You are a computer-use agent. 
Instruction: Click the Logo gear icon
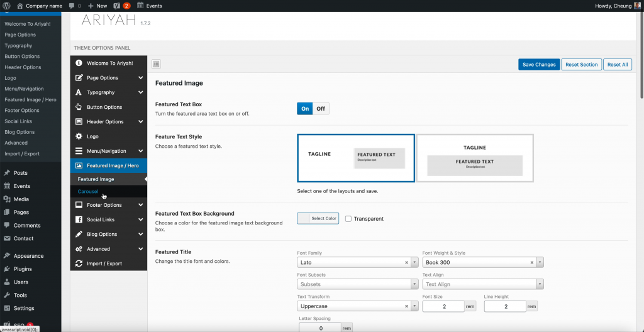(79, 136)
